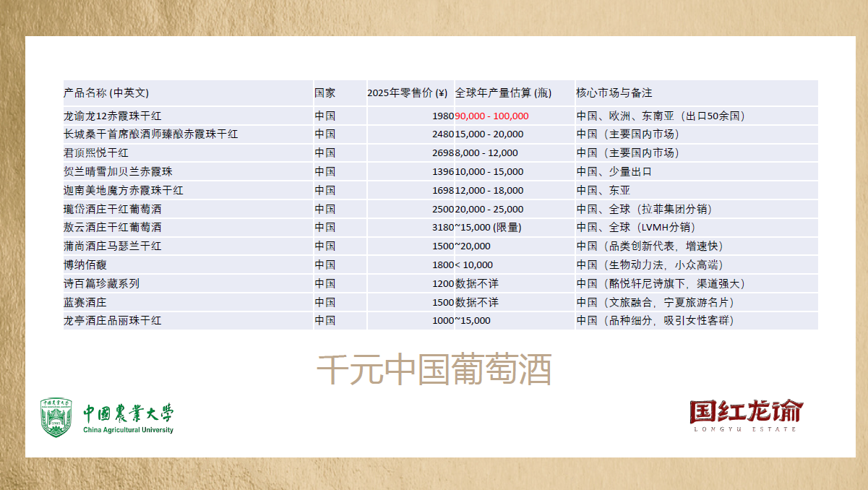The image size is (868, 490).
Task: Click the price 2480 in the 长城桑干 row
Action: [443, 134]
